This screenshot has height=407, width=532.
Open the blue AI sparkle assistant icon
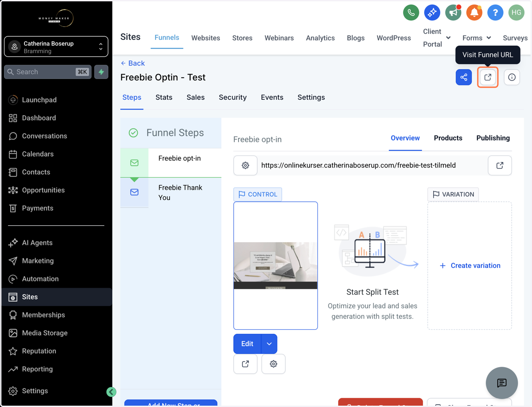tap(432, 12)
